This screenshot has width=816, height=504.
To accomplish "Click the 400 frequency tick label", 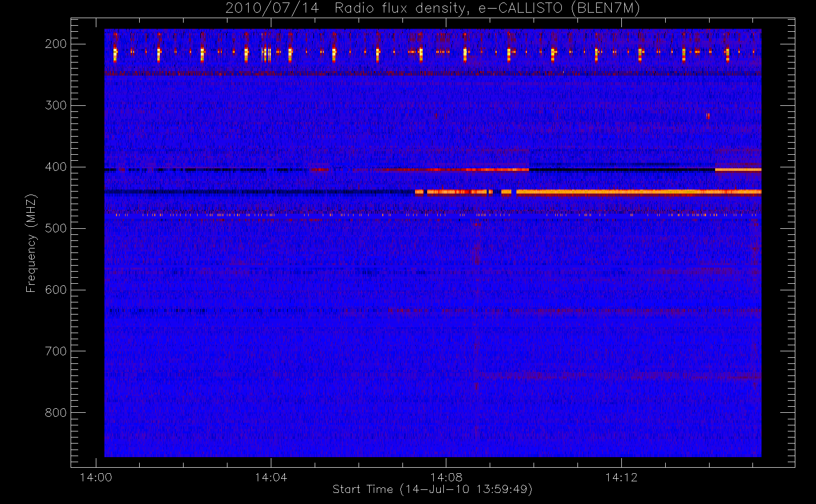I will [56, 167].
